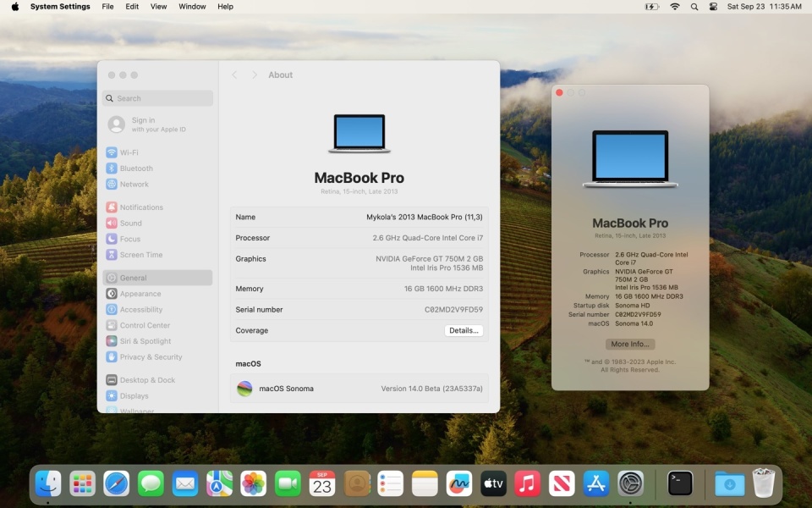Go forward using the right chevron
812x508 pixels.
pos(255,75)
